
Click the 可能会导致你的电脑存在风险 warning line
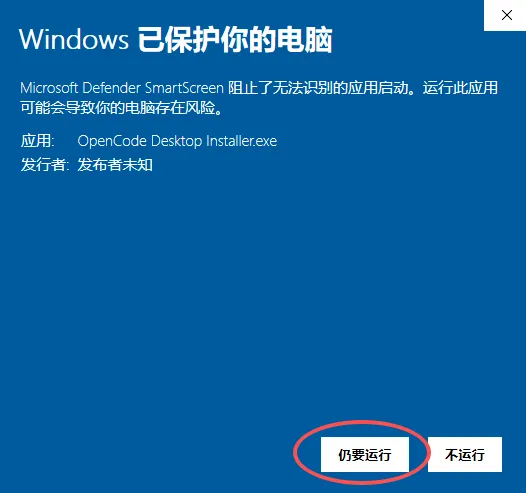(118, 108)
